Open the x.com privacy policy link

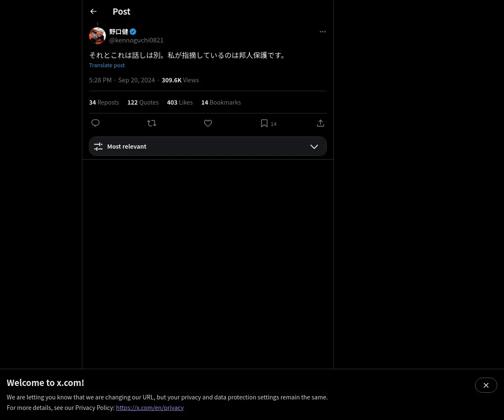150,407
